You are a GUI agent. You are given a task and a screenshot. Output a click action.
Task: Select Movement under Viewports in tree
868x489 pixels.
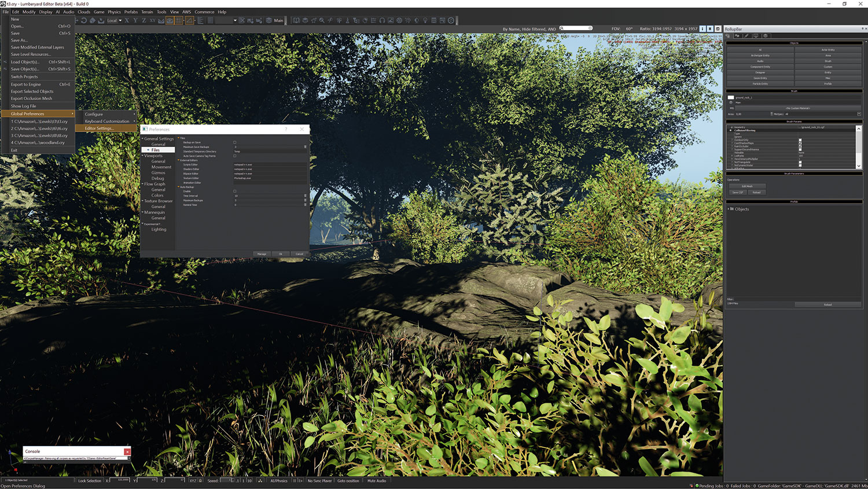161,167
